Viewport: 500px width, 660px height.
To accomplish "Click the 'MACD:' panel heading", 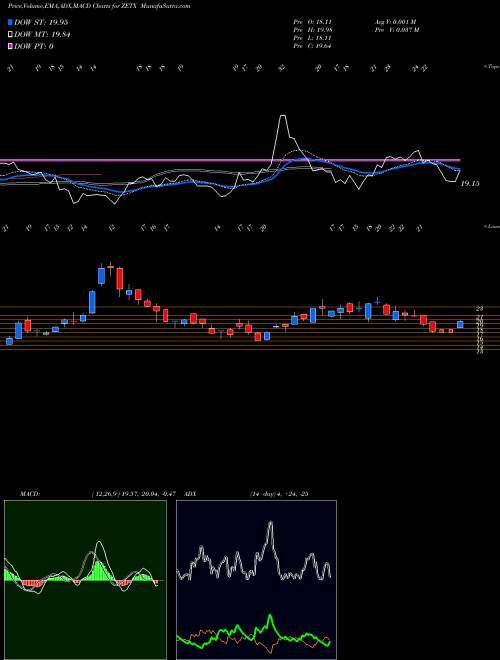I will point(30,493).
